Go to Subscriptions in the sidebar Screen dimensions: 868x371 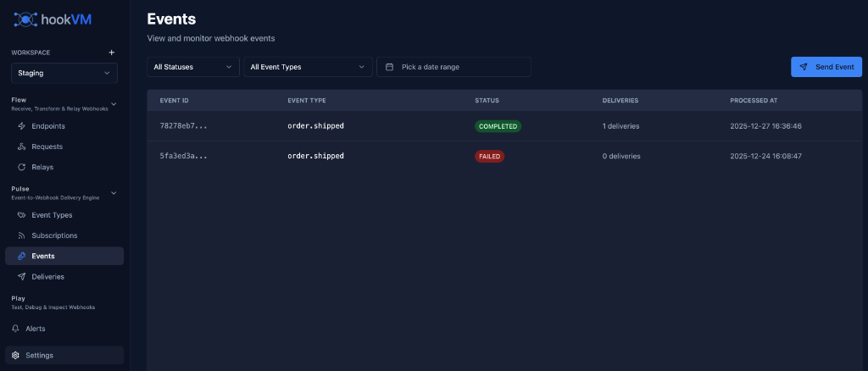(54, 235)
